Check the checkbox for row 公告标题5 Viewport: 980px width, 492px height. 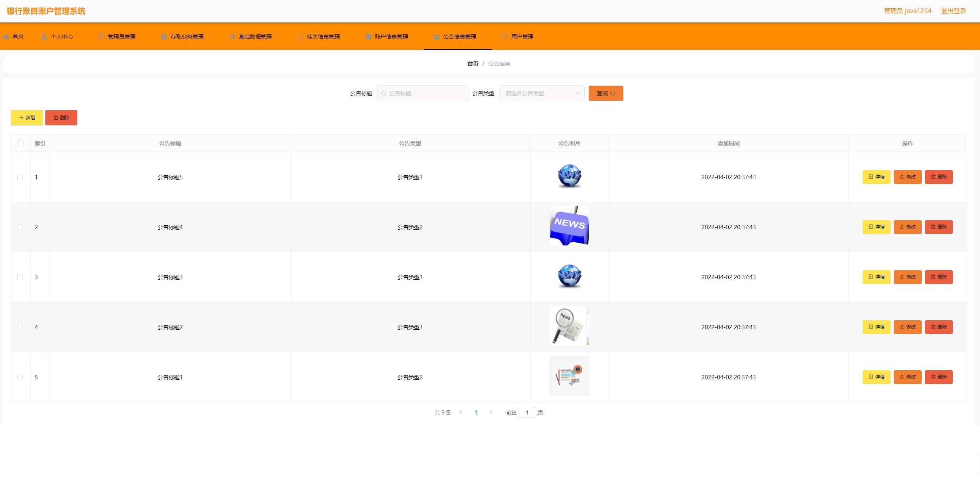(20, 177)
